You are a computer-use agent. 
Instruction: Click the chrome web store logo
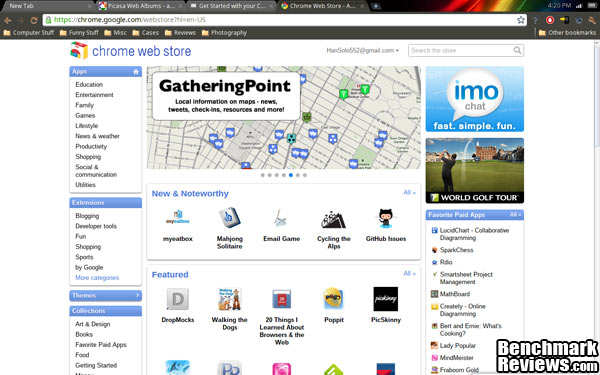point(130,51)
